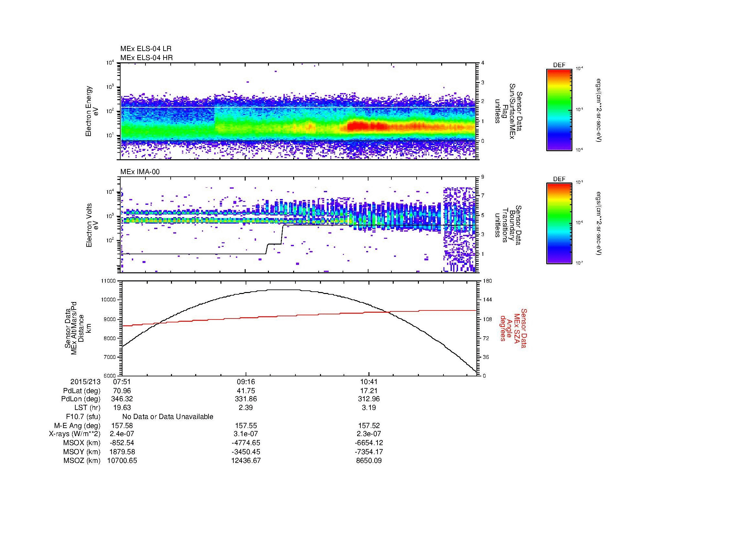This screenshot has width=756, height=534.
Task: Click the red 'MEx SZA Angle degrees' axis label
Action: click(x=513, y=328)
